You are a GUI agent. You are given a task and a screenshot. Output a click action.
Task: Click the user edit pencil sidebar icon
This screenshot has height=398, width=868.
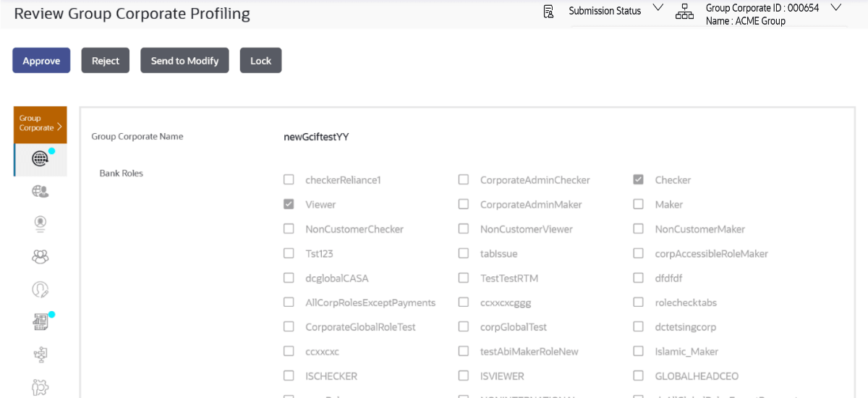click(x=41, y=289)
